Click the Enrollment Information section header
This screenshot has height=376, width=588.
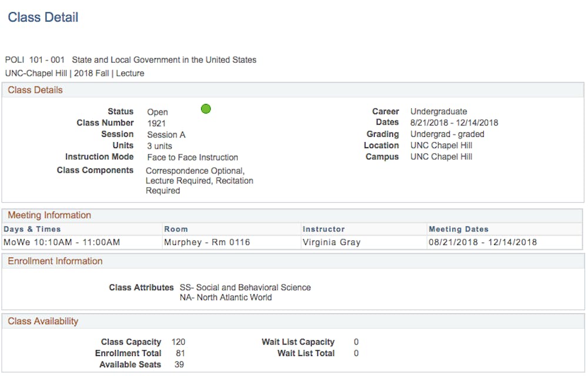click(55, 261)
